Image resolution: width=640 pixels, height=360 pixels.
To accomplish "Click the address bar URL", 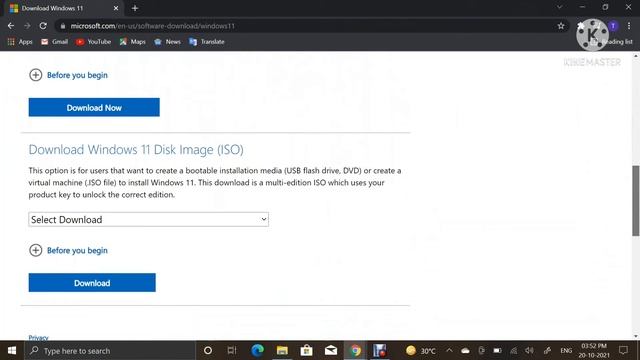I will coord(153,26).
